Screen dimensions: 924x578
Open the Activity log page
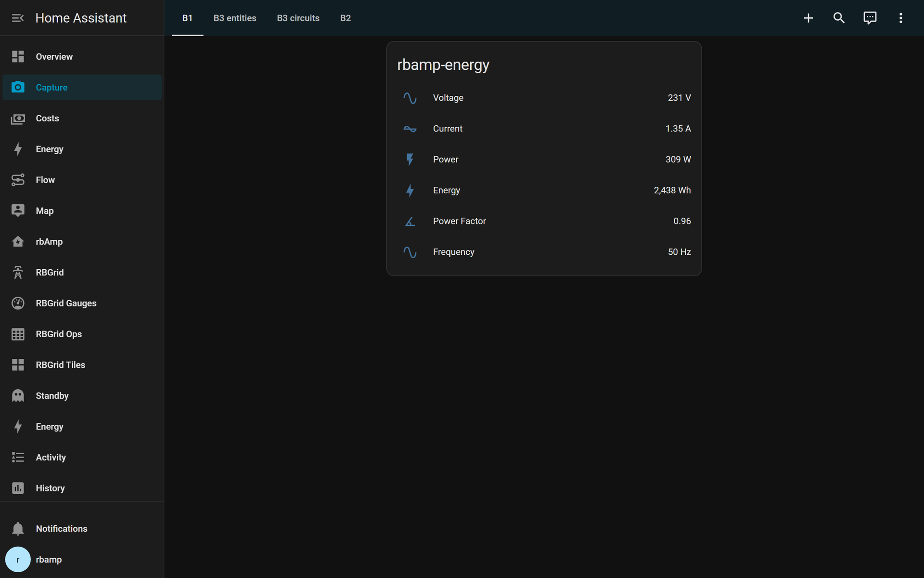pyautogui.click(x=82, y=458)
